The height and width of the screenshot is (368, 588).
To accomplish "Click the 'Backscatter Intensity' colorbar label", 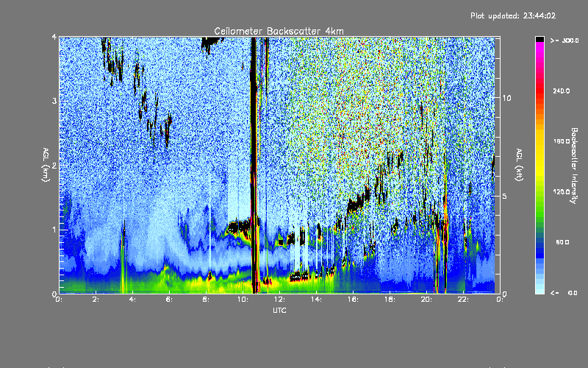I will coord(574,166).
